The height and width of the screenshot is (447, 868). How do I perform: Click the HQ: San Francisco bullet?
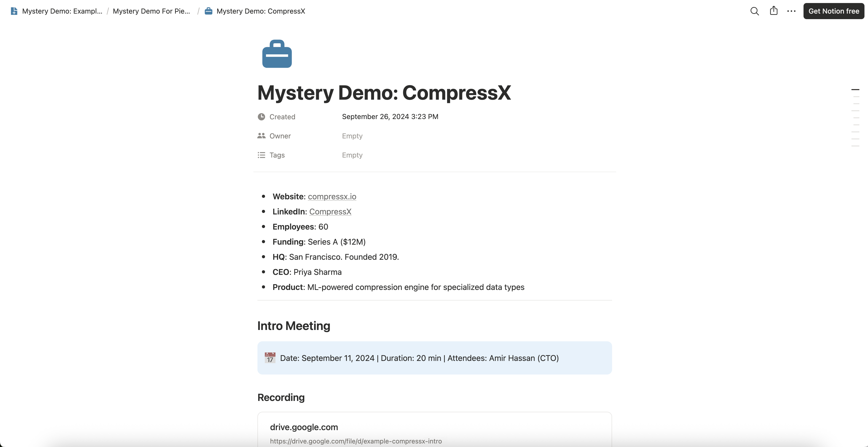[336, 257]
